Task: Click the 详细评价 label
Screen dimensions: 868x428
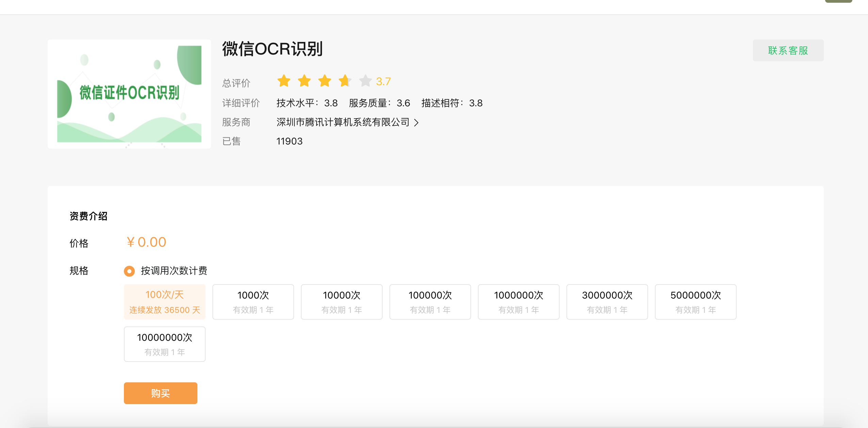Action: tap(241, 103)
